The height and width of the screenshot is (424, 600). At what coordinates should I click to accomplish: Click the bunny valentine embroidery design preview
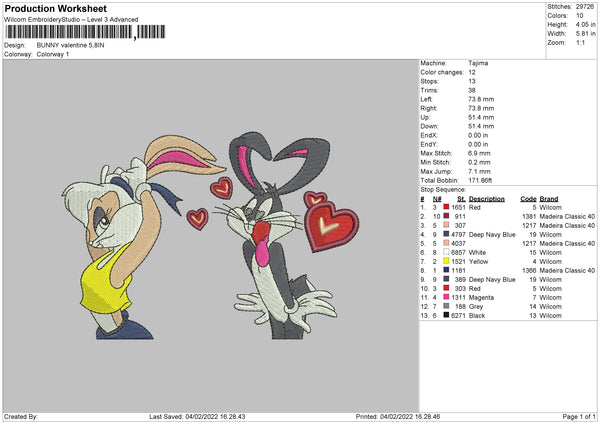point(210,236)
